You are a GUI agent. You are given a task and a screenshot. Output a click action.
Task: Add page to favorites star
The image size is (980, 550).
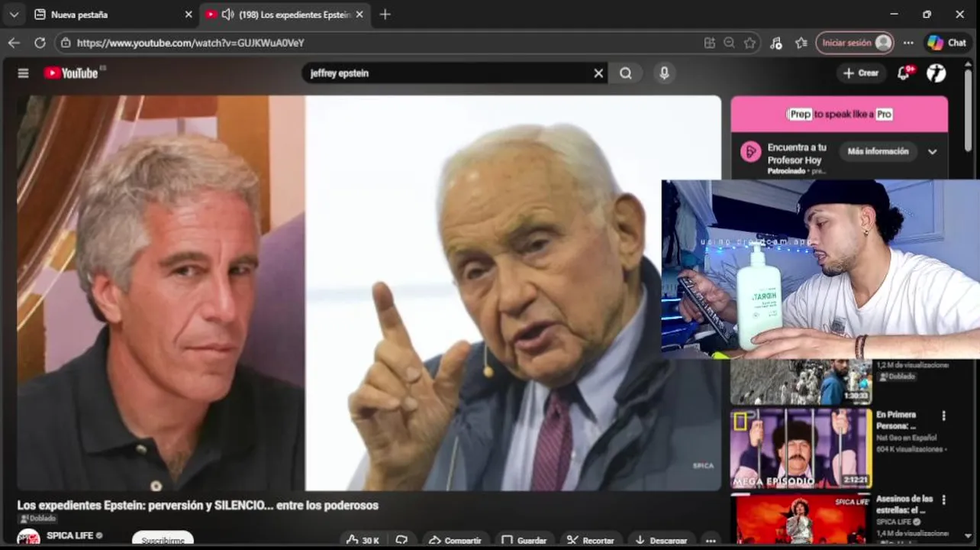coord(750,44)
